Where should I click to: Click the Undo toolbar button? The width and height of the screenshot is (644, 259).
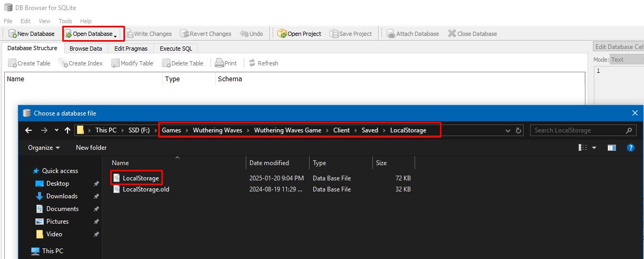click(252, 34)
